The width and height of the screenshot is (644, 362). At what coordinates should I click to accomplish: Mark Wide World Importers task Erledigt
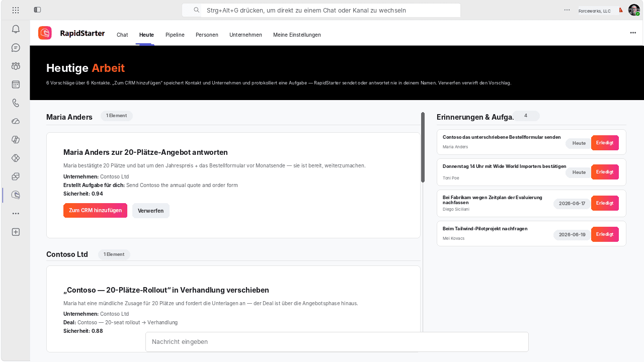coord(605,172)
